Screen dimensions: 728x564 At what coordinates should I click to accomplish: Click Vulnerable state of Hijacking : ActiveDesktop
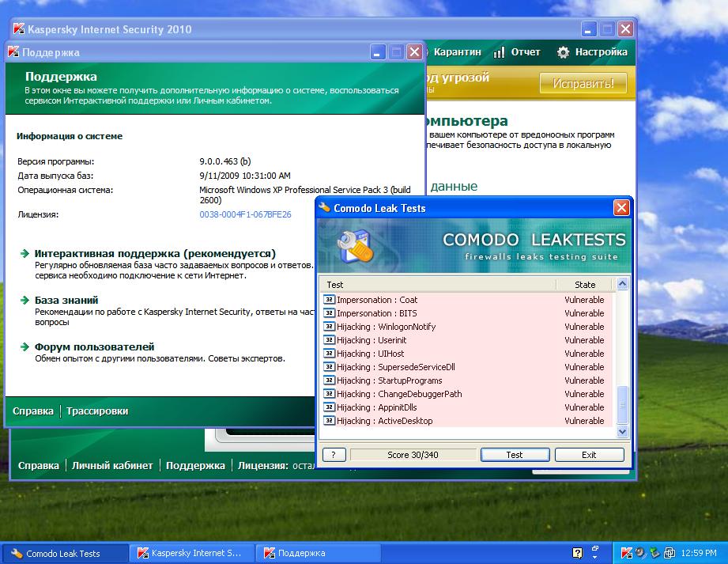585,421
